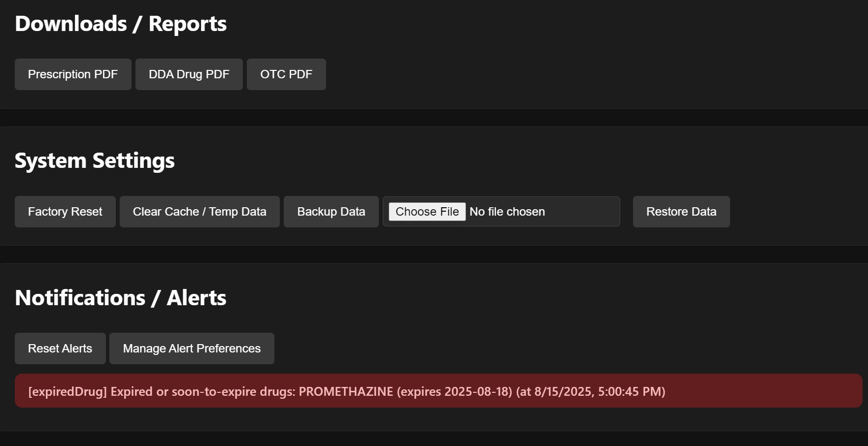Clear Cache / Temp Data
868x446 pixels.
[x=199, y=212]
